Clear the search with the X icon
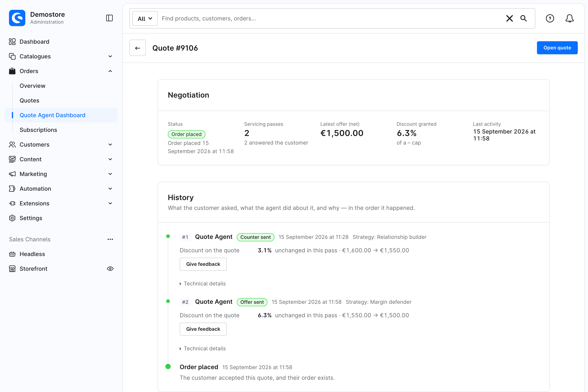 pyautogui.click(x=509, y=18)
